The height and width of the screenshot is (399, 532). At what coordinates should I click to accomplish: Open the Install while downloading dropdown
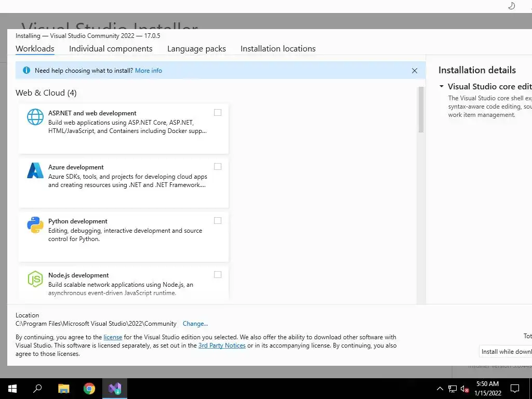coord(506,352)
